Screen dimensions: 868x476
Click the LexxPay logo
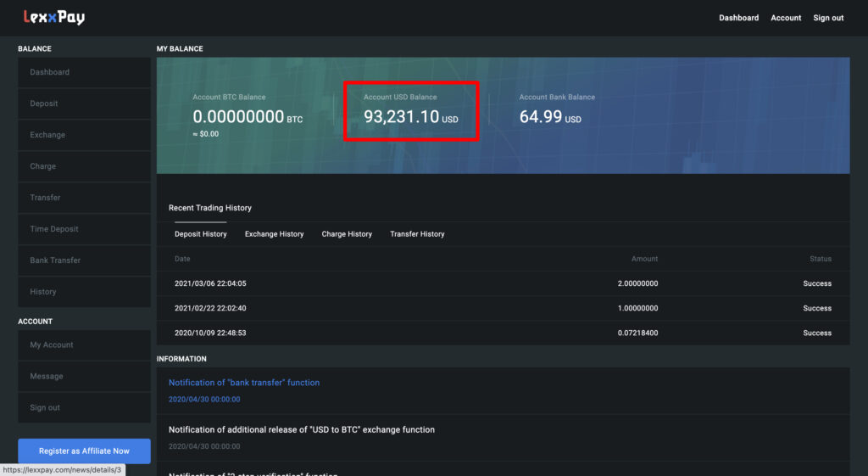click(54, 17)
